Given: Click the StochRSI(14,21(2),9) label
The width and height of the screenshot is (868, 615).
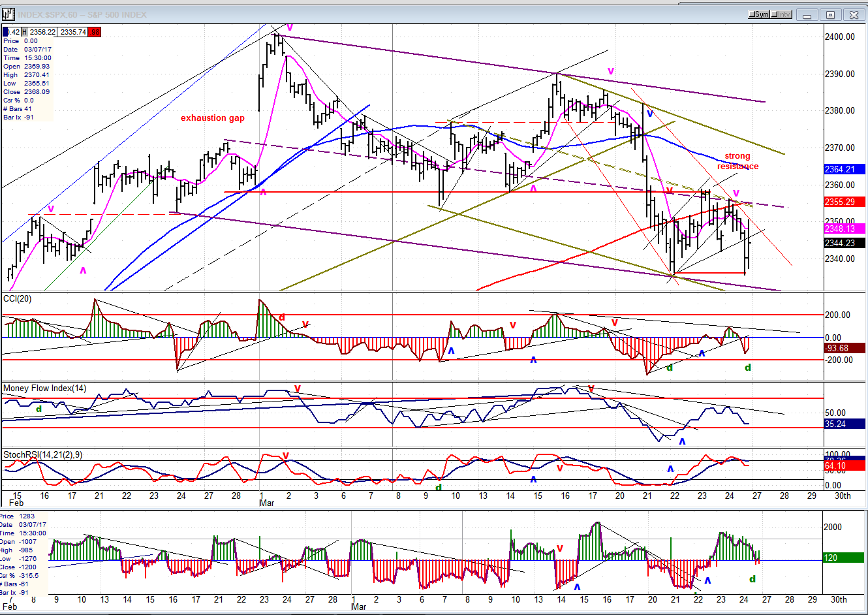Looking at the screenshot, I should pyautogui.click(x=42, y=455).
